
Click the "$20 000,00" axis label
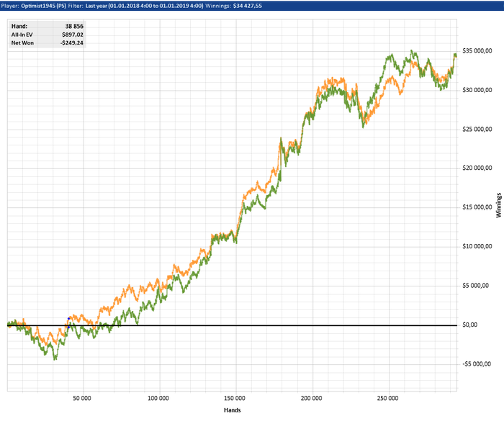(477, 168)
